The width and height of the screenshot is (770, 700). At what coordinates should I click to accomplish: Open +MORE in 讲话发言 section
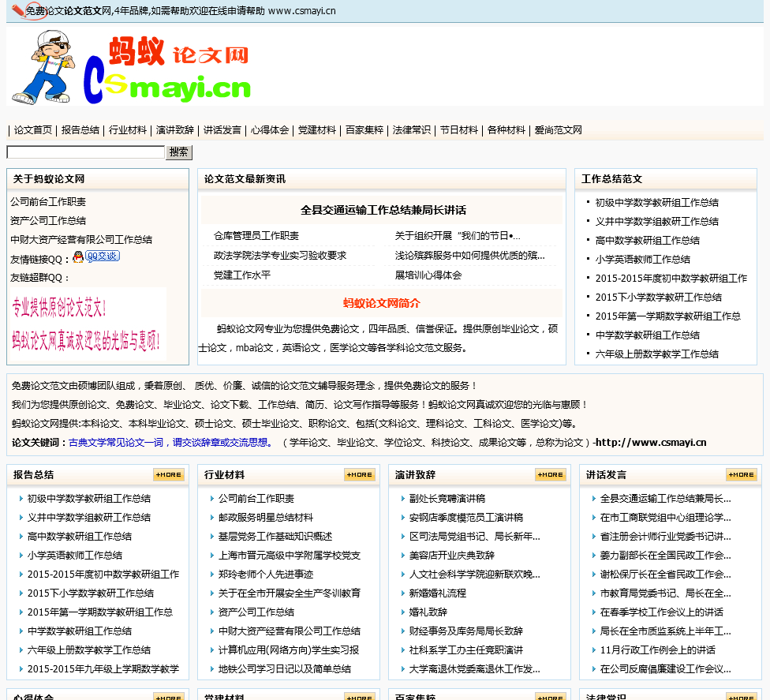point(742,474)
